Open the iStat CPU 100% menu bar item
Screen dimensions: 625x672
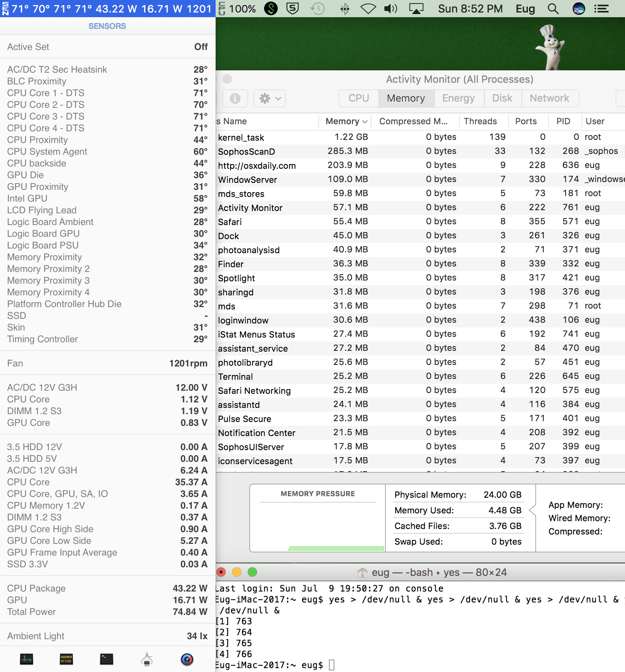(x=237, y=9)
